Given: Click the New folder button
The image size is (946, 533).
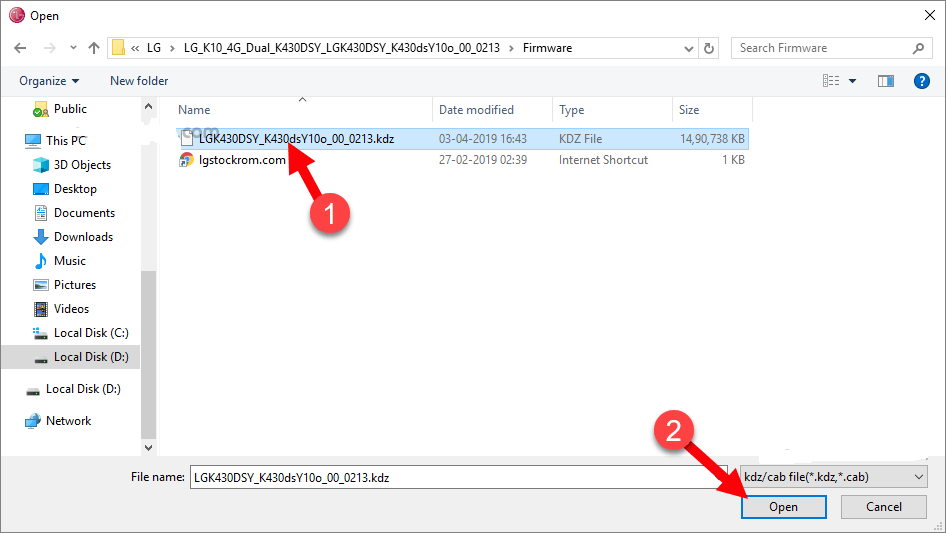Looking at the screenshot, I should (139, 81).
